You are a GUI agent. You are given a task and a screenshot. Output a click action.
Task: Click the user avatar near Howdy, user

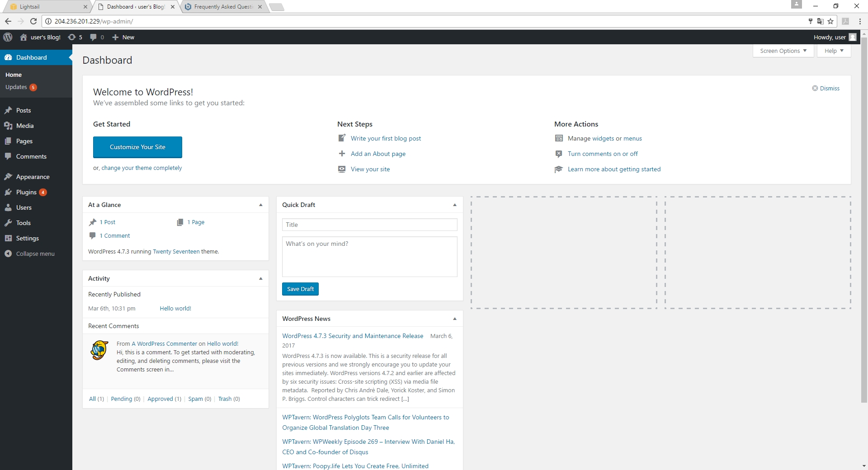coord(853,37)
